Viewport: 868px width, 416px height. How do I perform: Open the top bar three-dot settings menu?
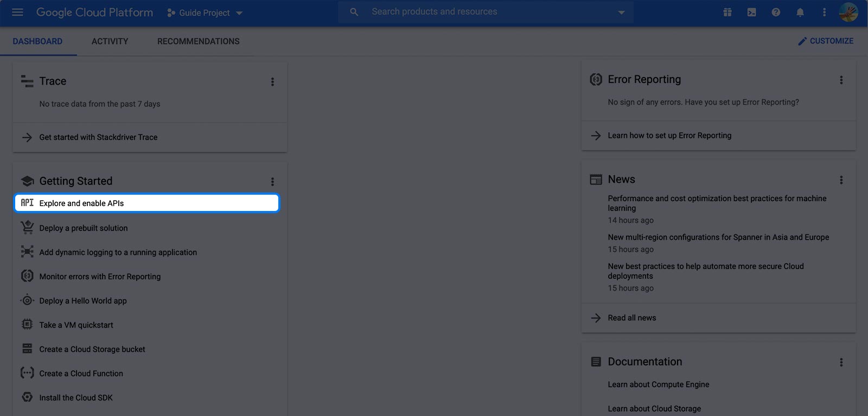tap(824, 12)
